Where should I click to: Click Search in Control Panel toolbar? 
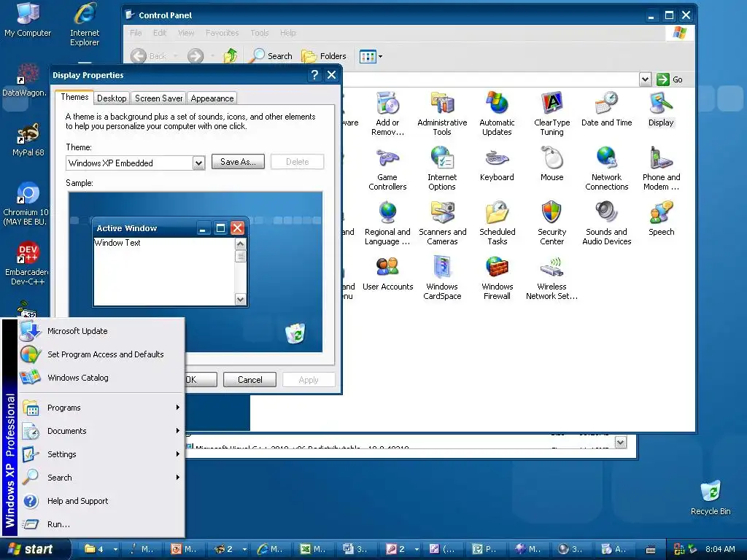271,55
